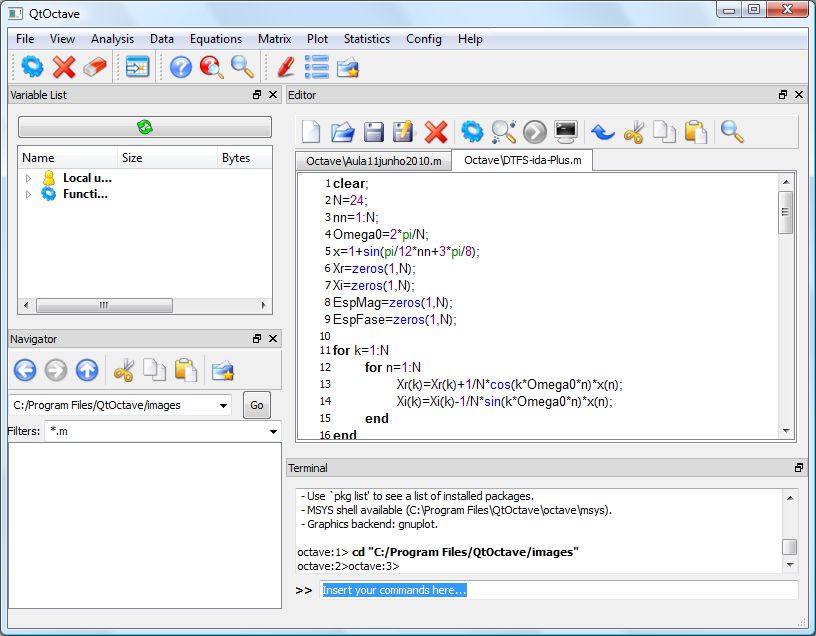
Task: Go back in Navigator with left arrow
Action: (x=25, y=370)
